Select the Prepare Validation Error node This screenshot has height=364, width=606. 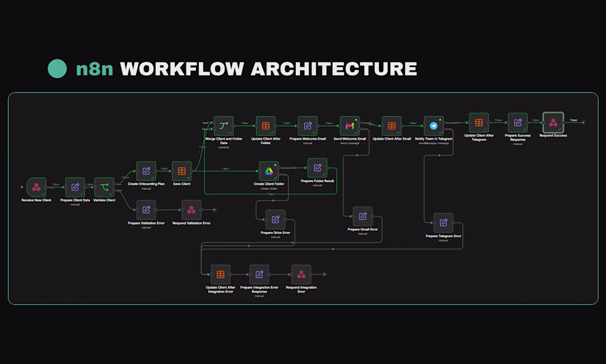(146, 210)
